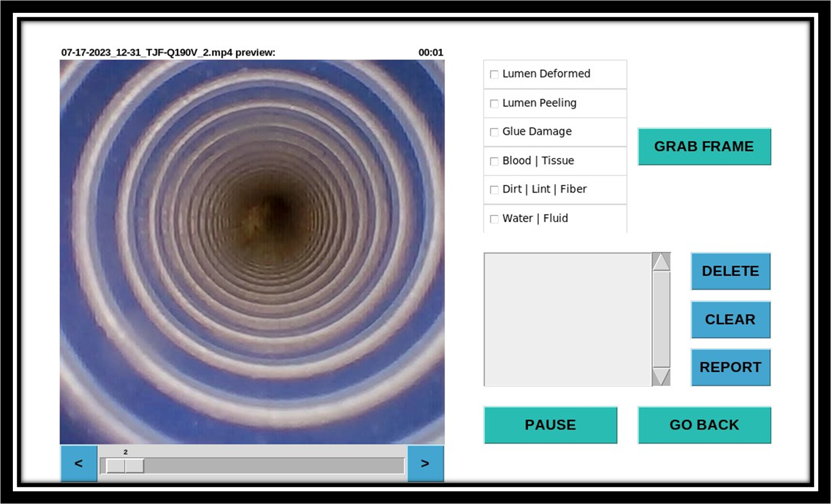Enable the Lumen Deformed checkbox
Viewport: 831px width, 504px height.
(x=494, y=74)
